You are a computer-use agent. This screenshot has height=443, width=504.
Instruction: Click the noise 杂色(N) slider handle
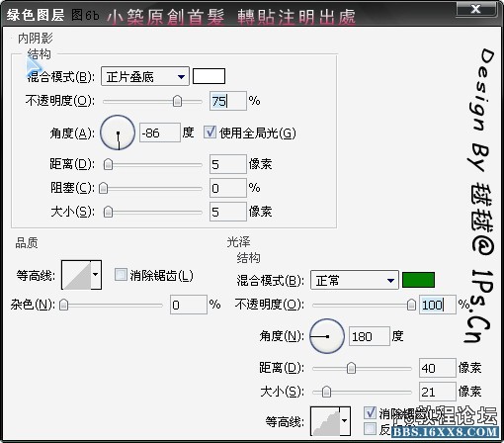click(64, 306)
